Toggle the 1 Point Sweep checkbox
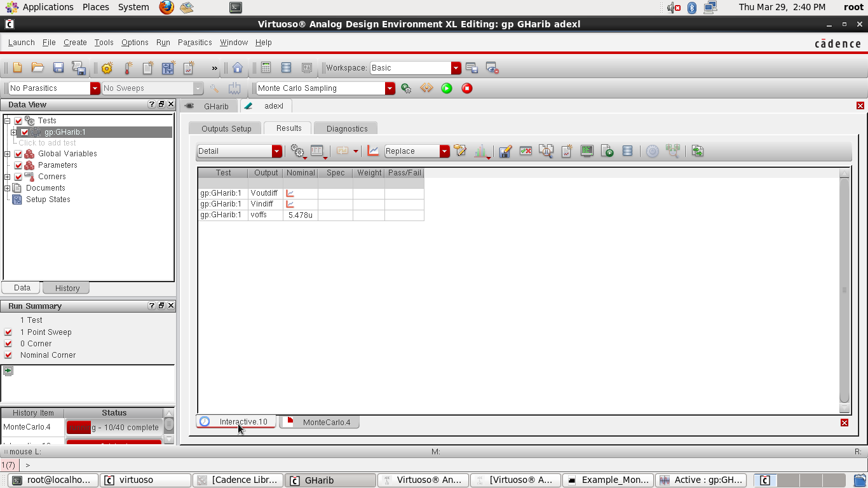This screenshot has height=488, width=868. [x=8, y=332]
